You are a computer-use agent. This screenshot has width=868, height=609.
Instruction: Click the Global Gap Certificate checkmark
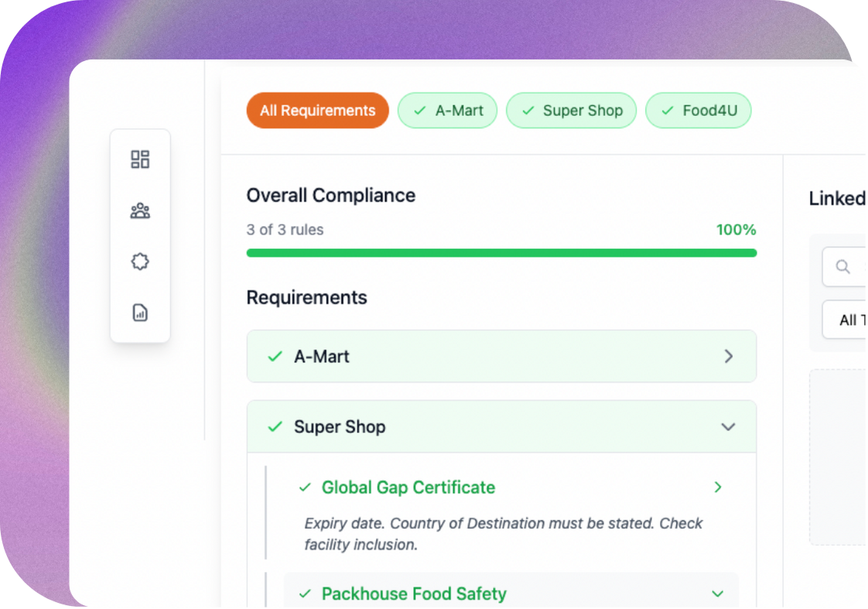point(305,488)
